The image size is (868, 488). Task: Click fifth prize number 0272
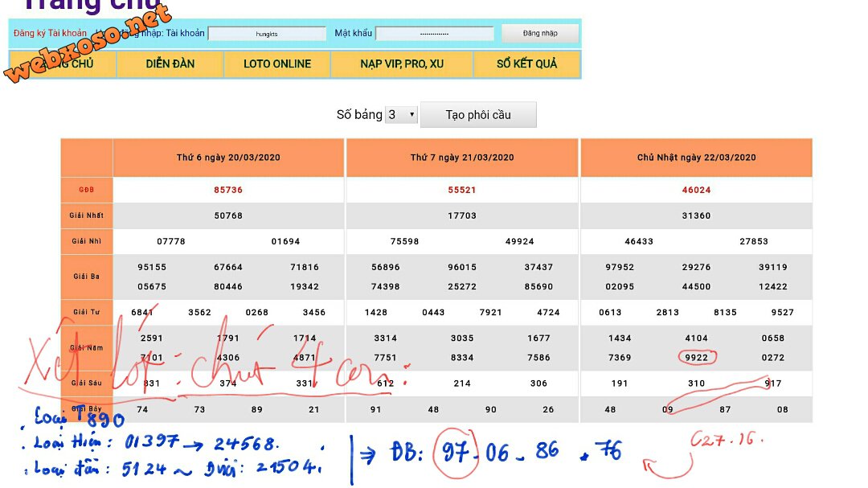[773, 358]
